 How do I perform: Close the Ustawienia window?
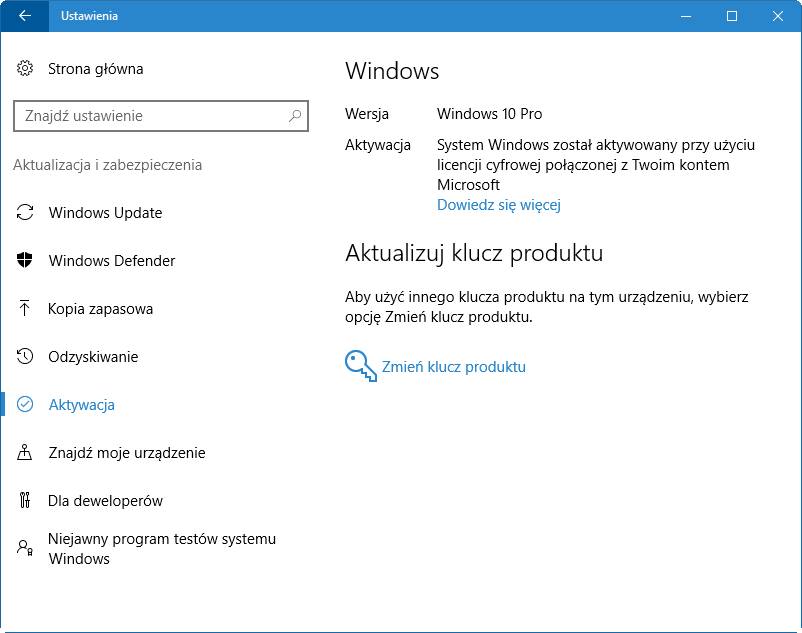778,16
